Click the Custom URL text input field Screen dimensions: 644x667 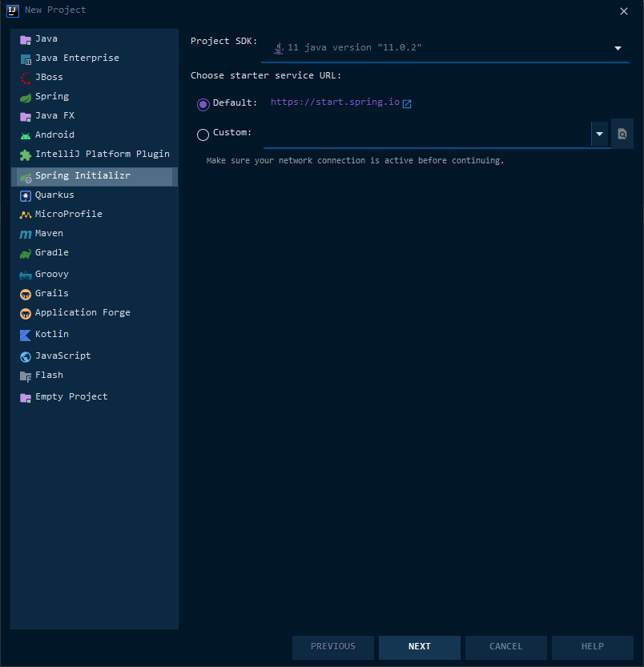tap(426, 135)
